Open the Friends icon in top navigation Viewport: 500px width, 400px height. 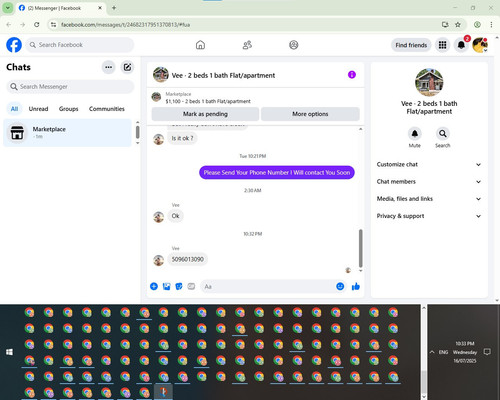pos(247,45)
